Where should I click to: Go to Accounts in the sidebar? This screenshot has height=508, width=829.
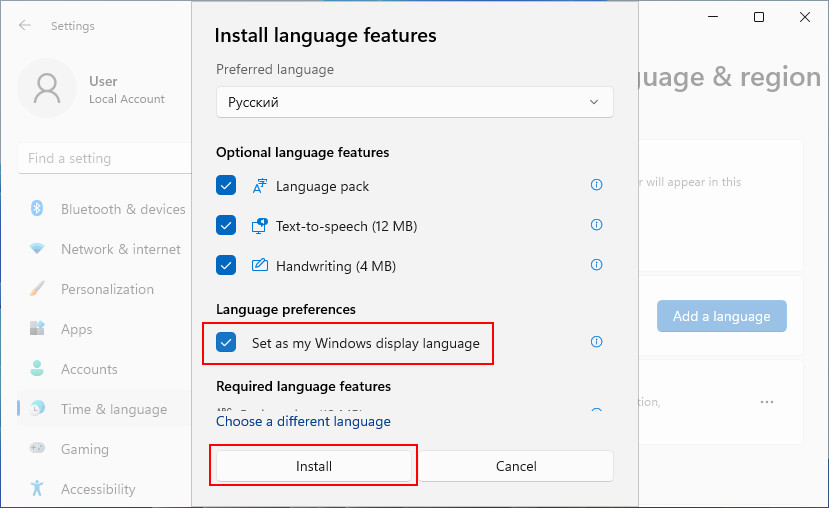coord(89,369)
